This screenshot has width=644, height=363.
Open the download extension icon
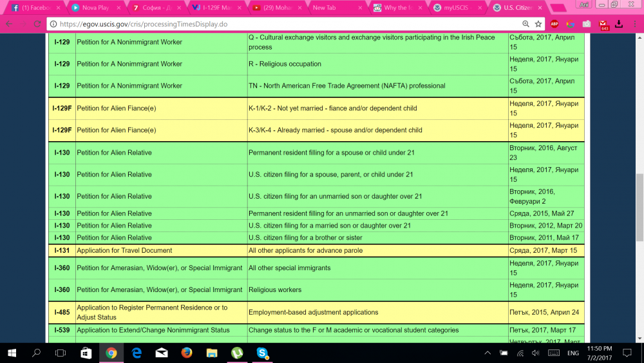click(x=619, y=25)
